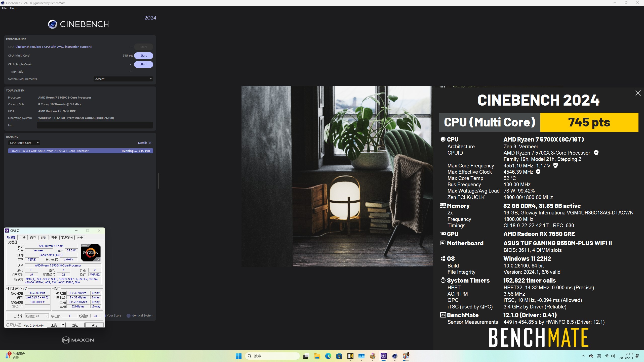The width and height of the screenshot is (644, 362).
Task: Click the Wi-Fi network tray icon
Action: point(607,356)
